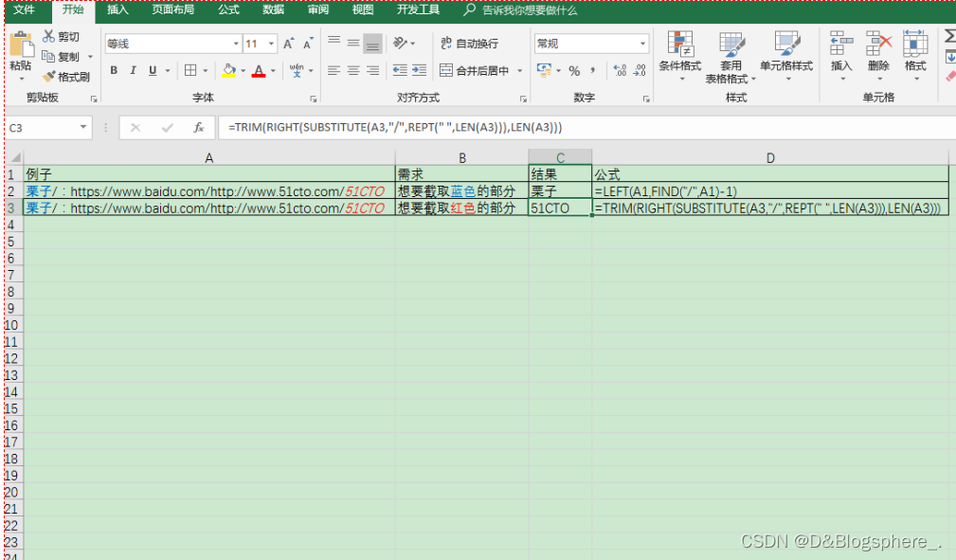
Task: Click the Percent Style (%) icon
Action: tap(574, 68)
